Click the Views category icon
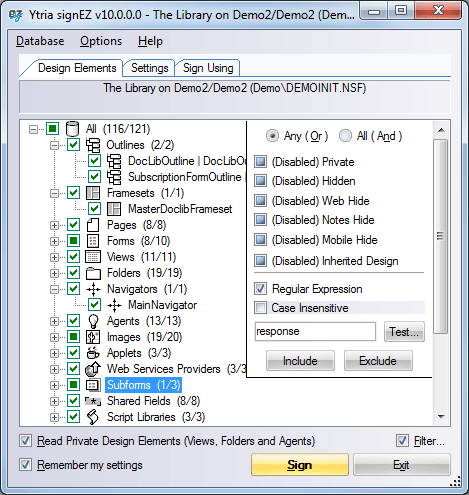This screenshot has width=469, height=495. pyautogui.click(x=93, y=257)
